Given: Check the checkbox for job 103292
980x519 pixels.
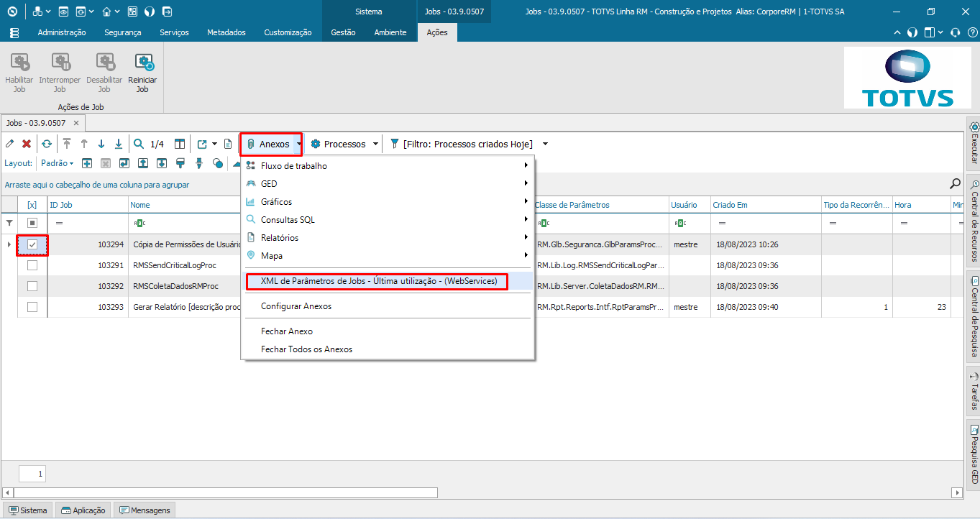Looking at the screenshot, I should (32, 286).
